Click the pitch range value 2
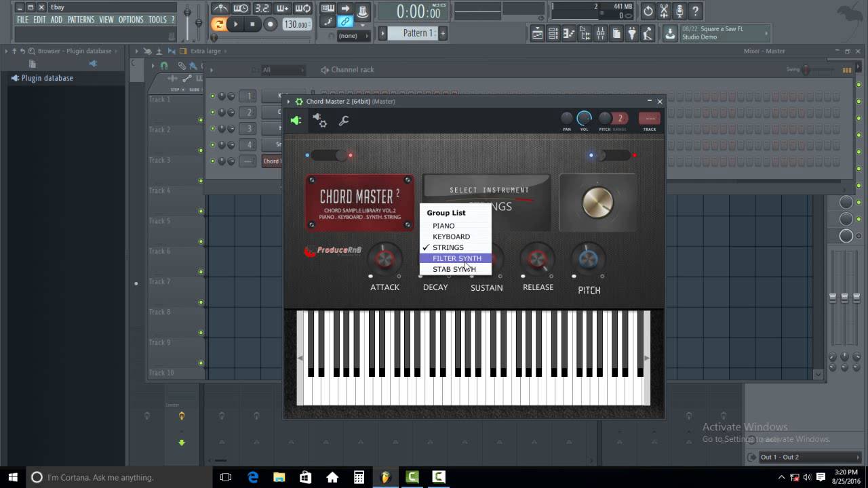868x488 pixels. 620,119
